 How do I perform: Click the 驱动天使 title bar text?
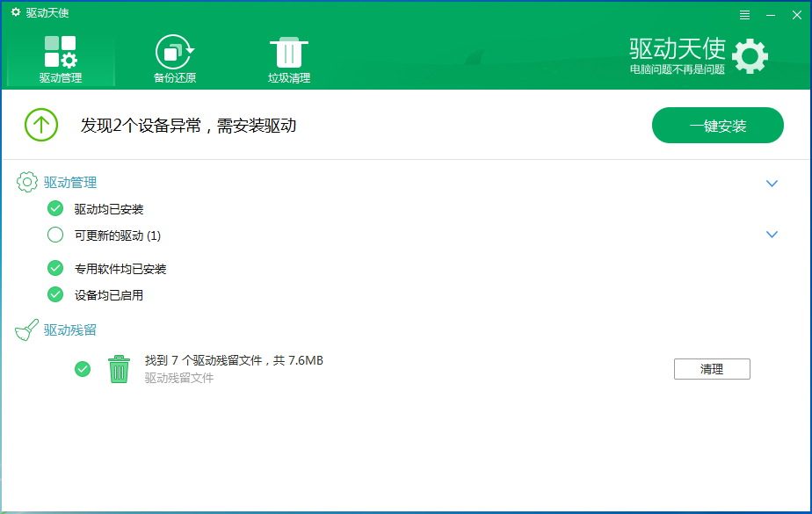pyautogui.click(x=47, y=13)
